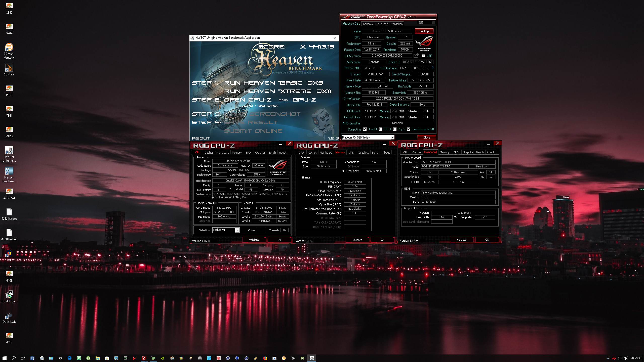The width and height of the screenshot is (644, 362).
Task: Toggle the PhysX checkbox
Action: point(395,129)
